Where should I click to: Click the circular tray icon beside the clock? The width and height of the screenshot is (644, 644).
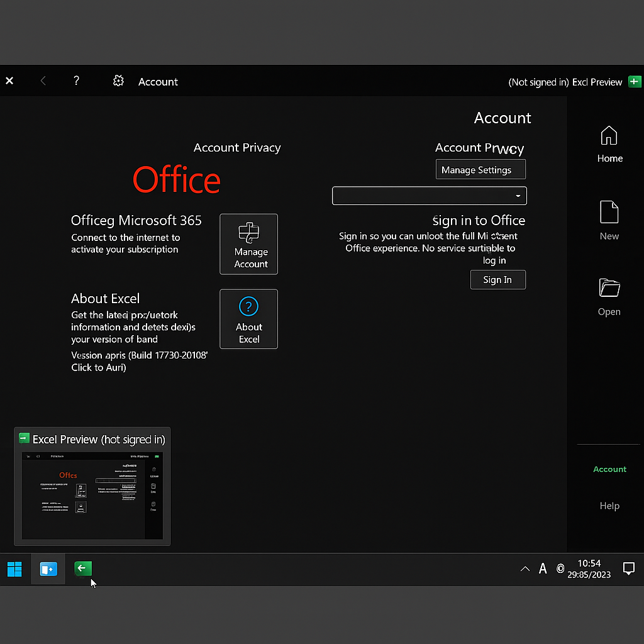[560, 569]
